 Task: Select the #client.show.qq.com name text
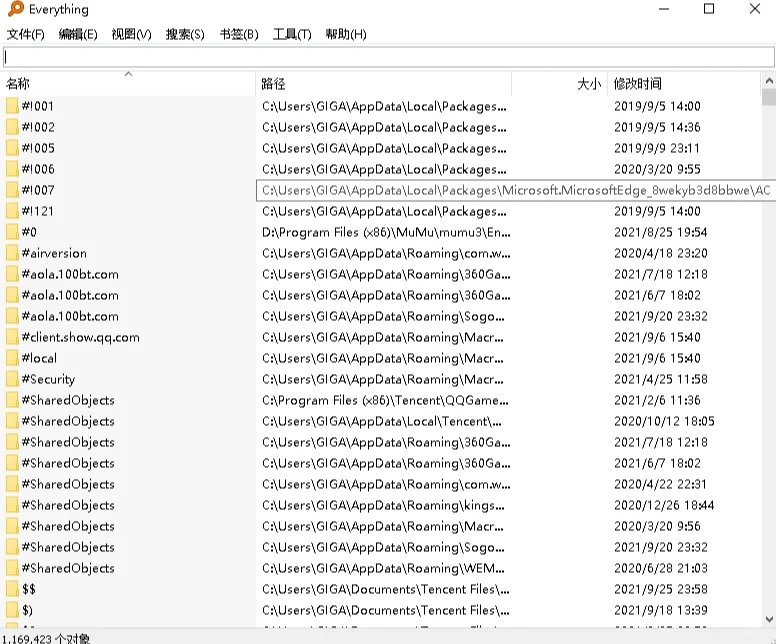(81, 337)
